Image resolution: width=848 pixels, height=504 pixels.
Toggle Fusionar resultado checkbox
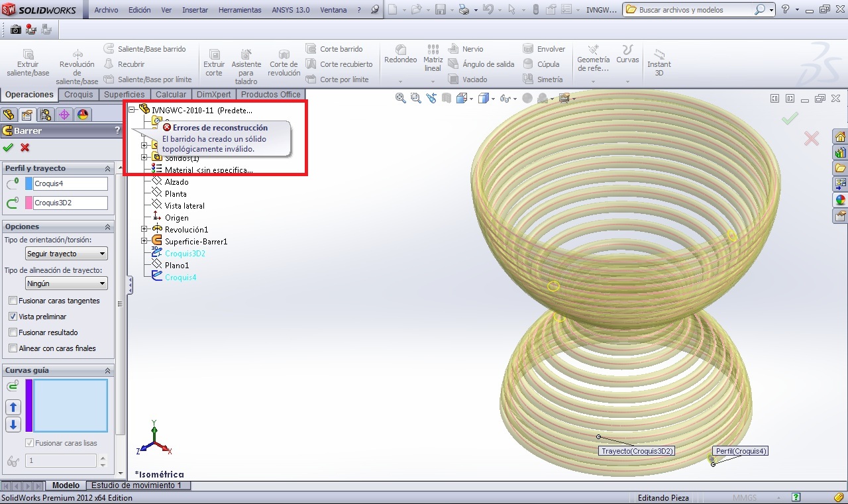coord(13,332)
